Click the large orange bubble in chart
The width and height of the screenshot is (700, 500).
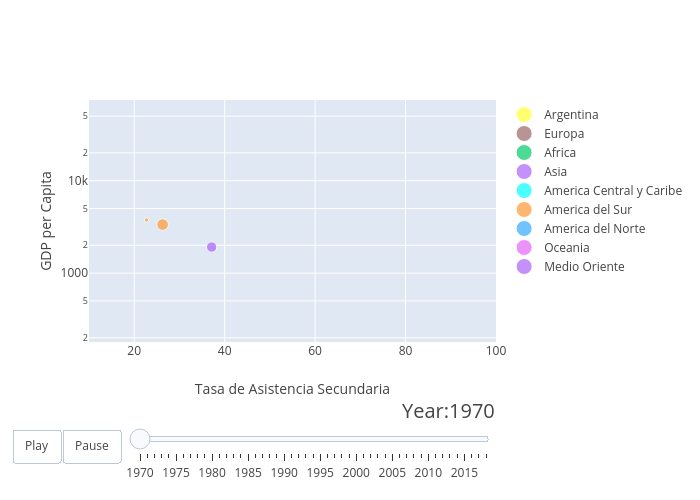162,225
